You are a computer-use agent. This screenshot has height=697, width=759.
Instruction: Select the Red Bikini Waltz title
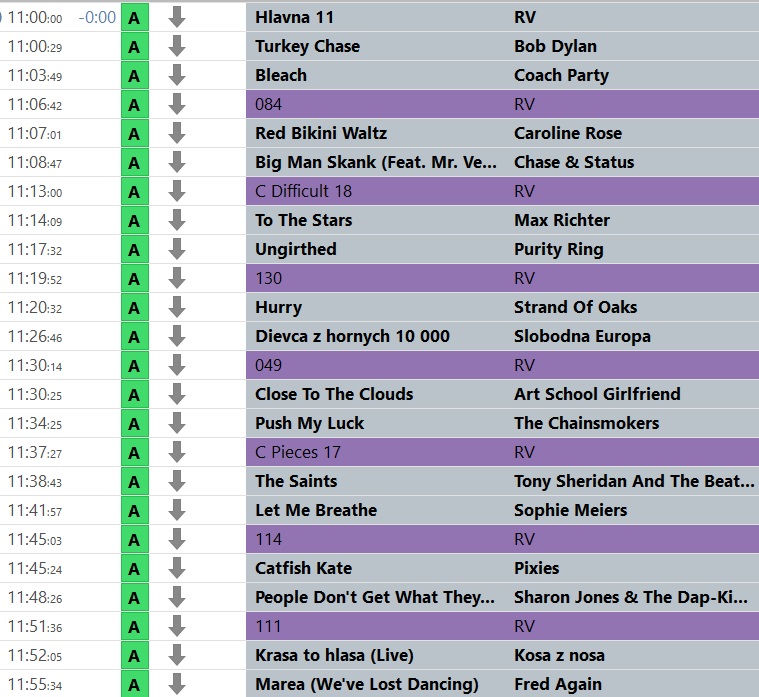pos(321,134)
